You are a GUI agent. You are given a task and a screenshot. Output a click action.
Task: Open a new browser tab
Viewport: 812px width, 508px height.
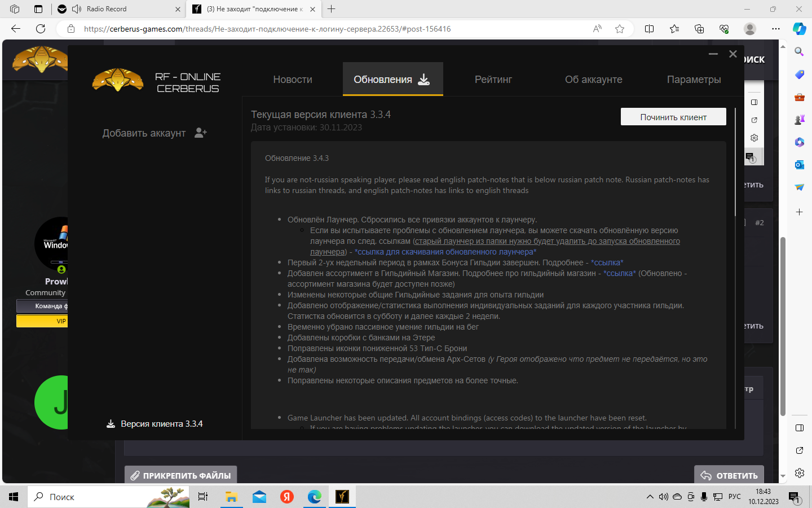[x=332, y=9]
